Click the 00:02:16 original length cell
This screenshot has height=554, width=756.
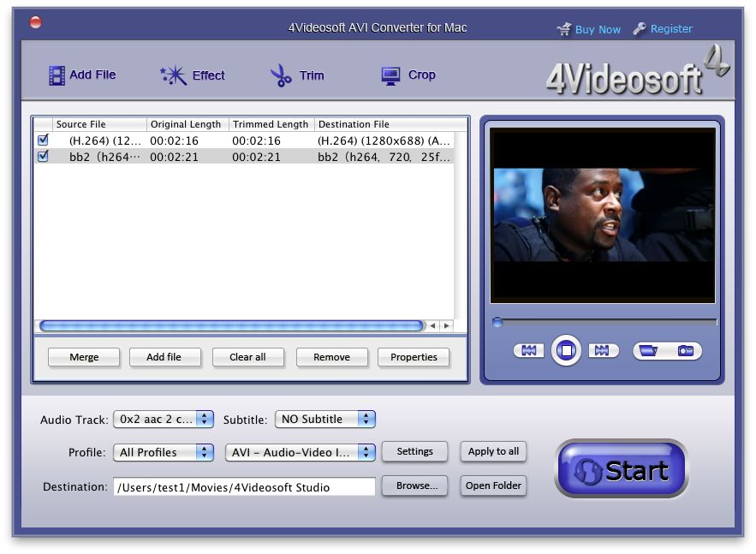[174, 140]
